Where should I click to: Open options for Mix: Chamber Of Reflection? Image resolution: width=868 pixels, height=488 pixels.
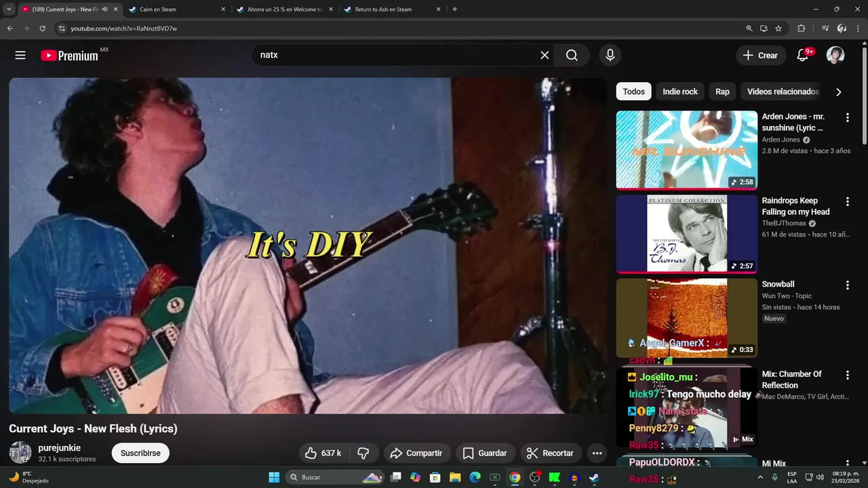tap(847, 375)
